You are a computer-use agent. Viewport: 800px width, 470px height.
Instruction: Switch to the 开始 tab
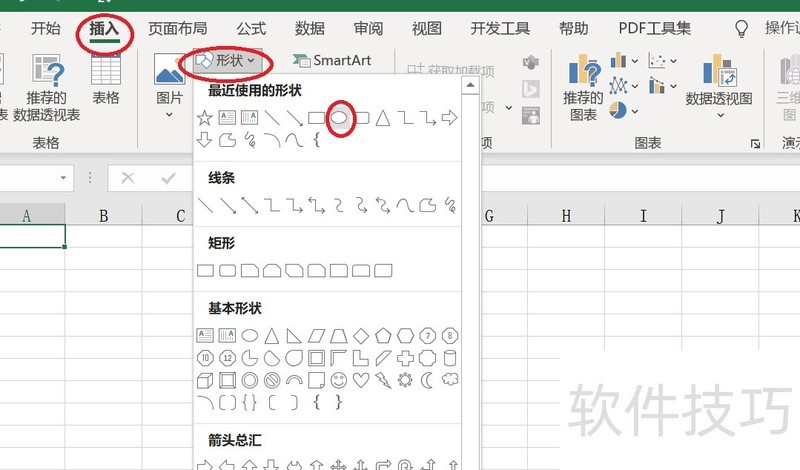(45, 28)
